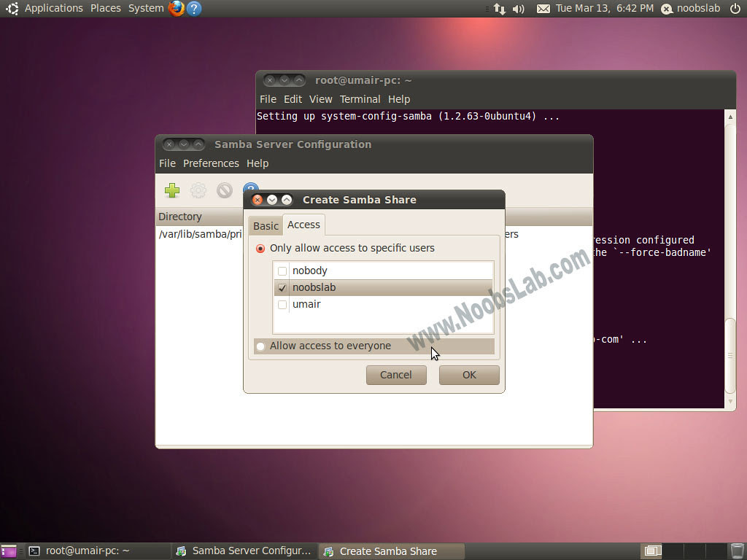Open the volume speaker indicator
This screenshot has height=560, width=747.
point(519,9)
